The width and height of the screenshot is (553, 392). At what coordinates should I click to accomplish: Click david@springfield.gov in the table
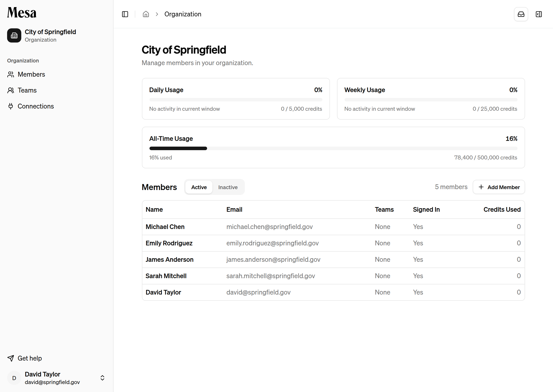(258, 292)
